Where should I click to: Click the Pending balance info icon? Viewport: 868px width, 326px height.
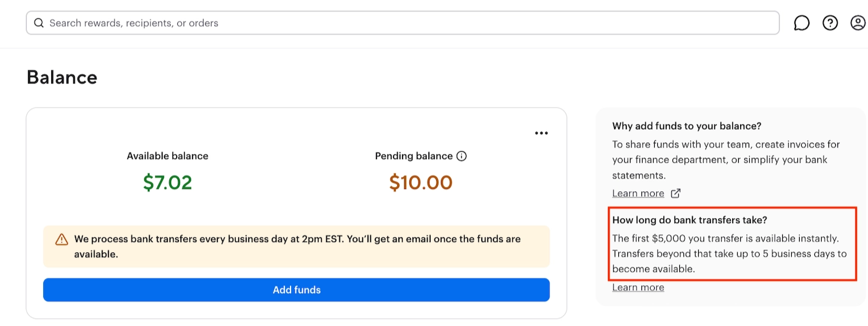[462, 156]
